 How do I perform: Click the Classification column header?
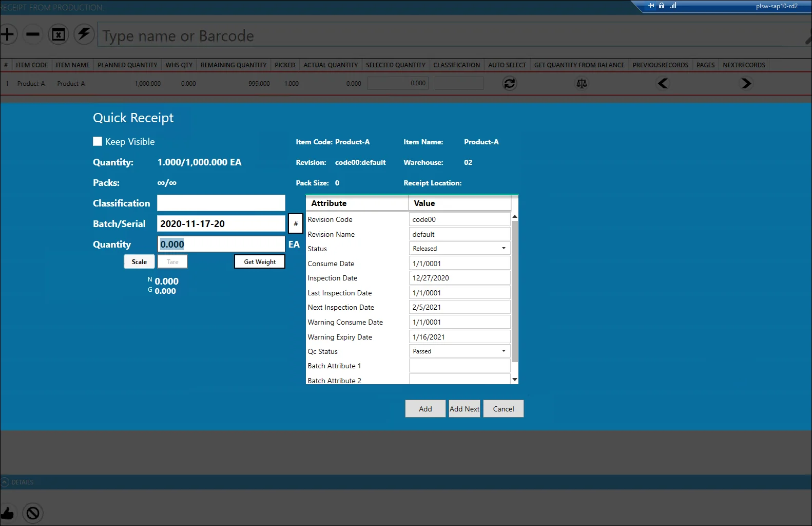456,65
